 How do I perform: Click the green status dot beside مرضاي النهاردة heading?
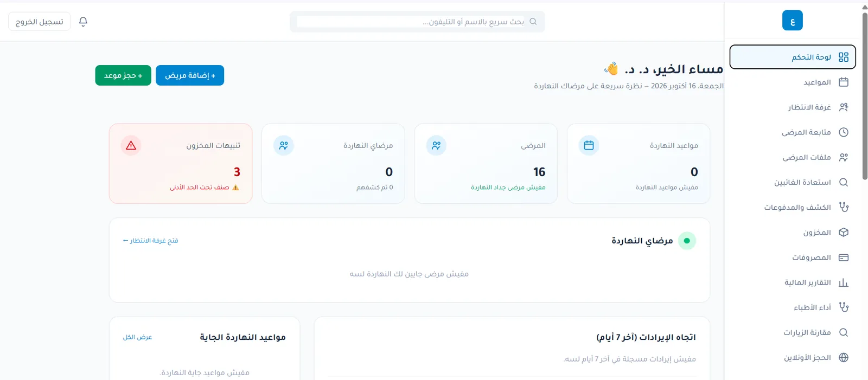point(687,241)
